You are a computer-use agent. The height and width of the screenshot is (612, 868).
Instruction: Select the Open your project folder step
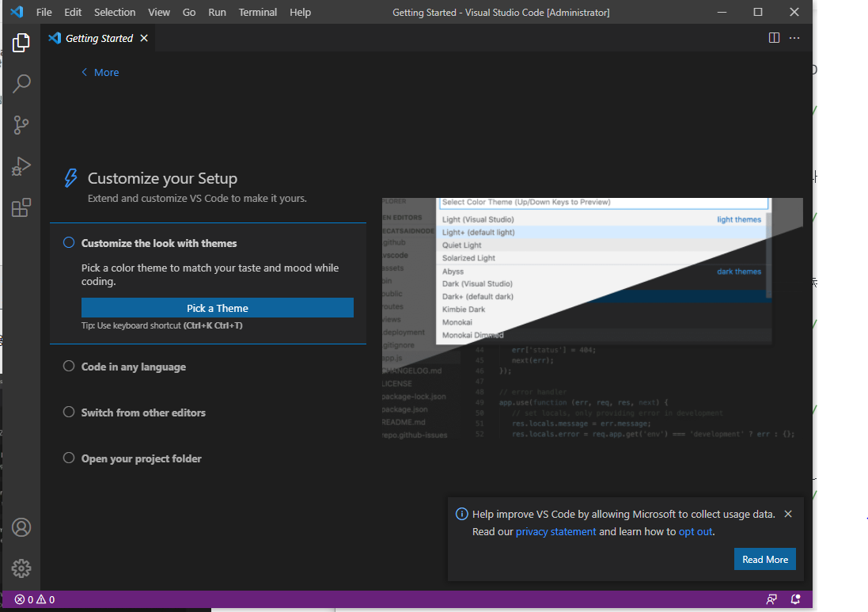click(141, 458)
